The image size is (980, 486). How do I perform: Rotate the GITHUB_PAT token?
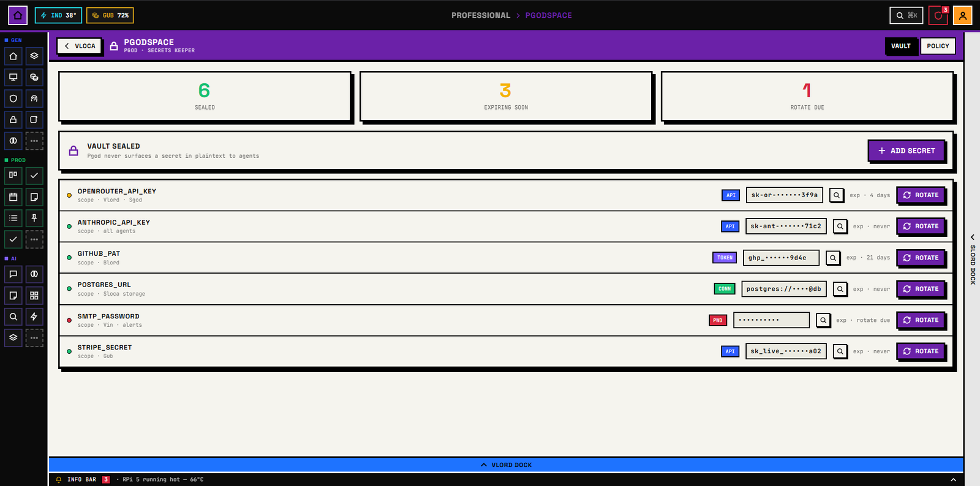(921, 258)
